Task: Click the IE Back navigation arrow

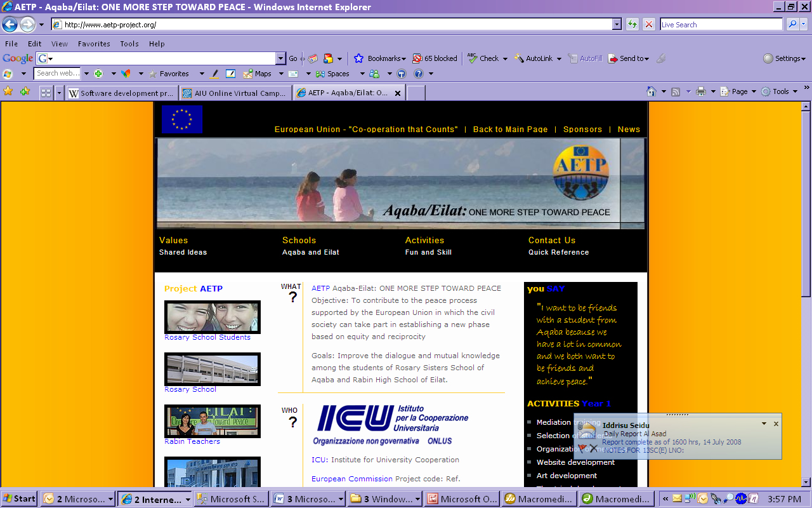Action: pos(10,25)
